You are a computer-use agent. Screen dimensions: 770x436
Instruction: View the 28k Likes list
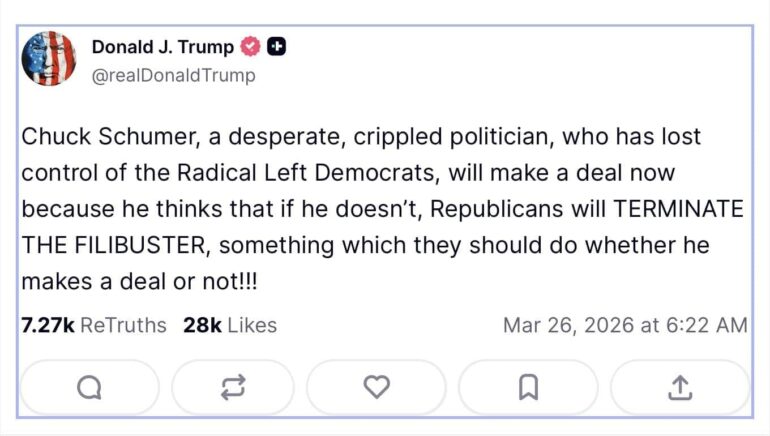pos(229,325)
